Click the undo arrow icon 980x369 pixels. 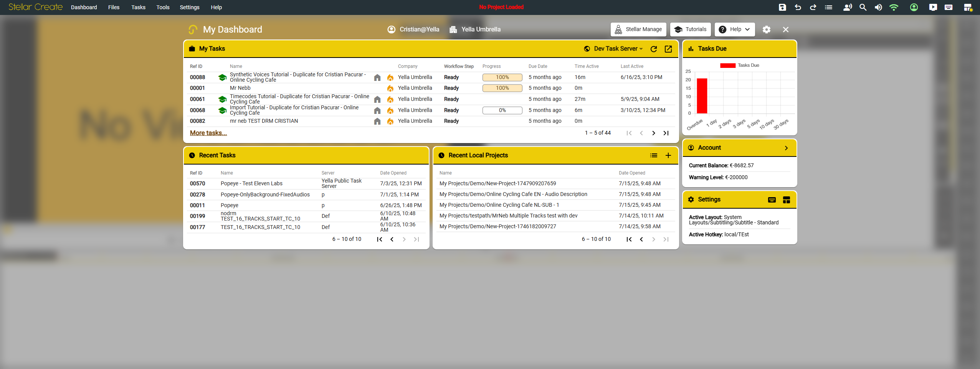[798, 7]
